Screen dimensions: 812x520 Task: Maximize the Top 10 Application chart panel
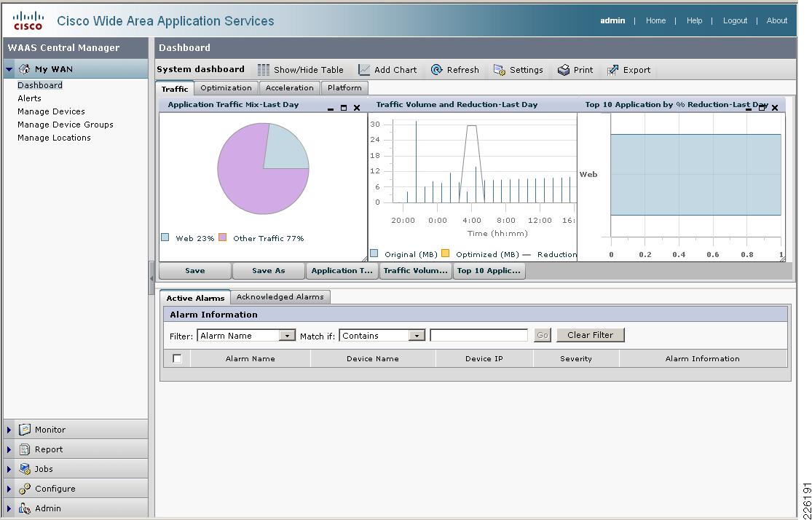(x=762, y=108)
